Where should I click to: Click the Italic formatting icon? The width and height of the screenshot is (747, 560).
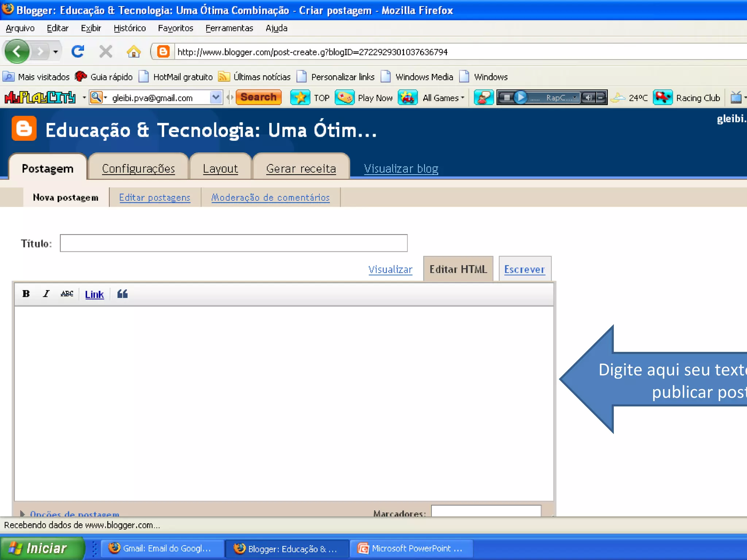point(46,294)
